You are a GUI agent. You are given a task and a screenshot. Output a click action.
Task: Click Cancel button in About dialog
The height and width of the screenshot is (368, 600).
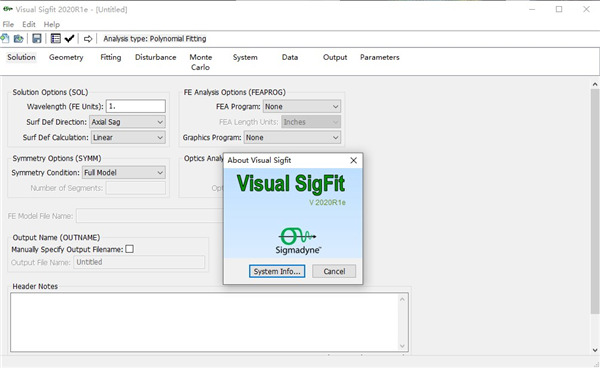pos(334,271)
